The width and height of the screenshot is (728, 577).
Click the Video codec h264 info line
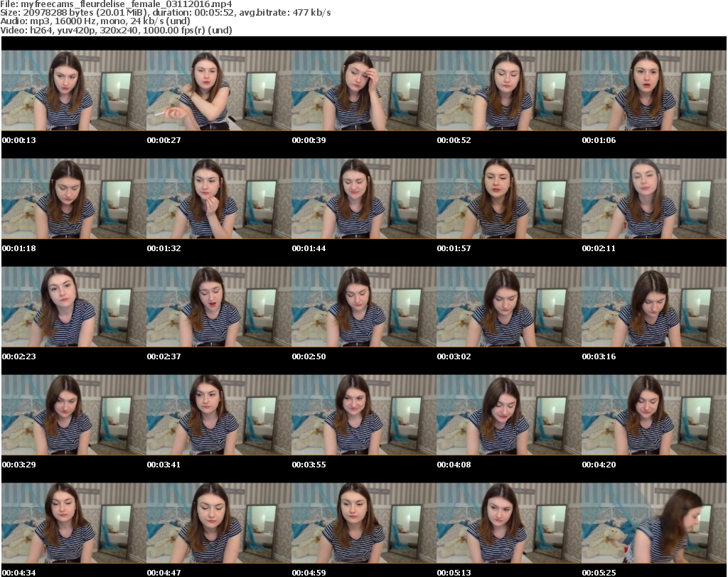point(117,30)
